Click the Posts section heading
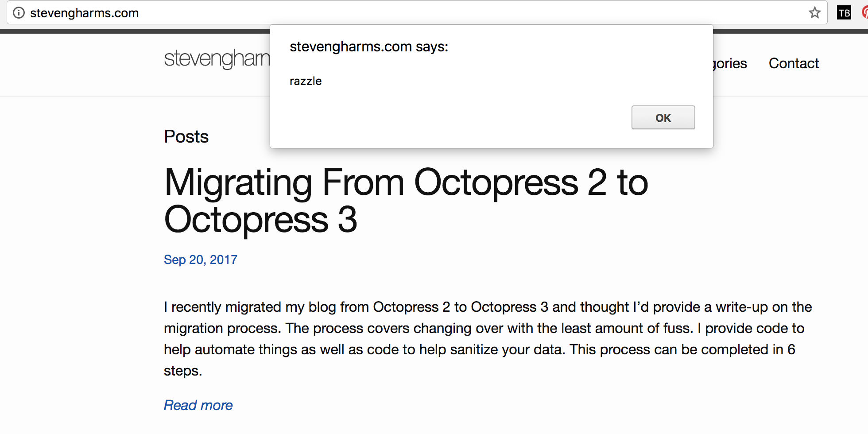This screenshot has height=434, width=868. [x=186, y=136]
